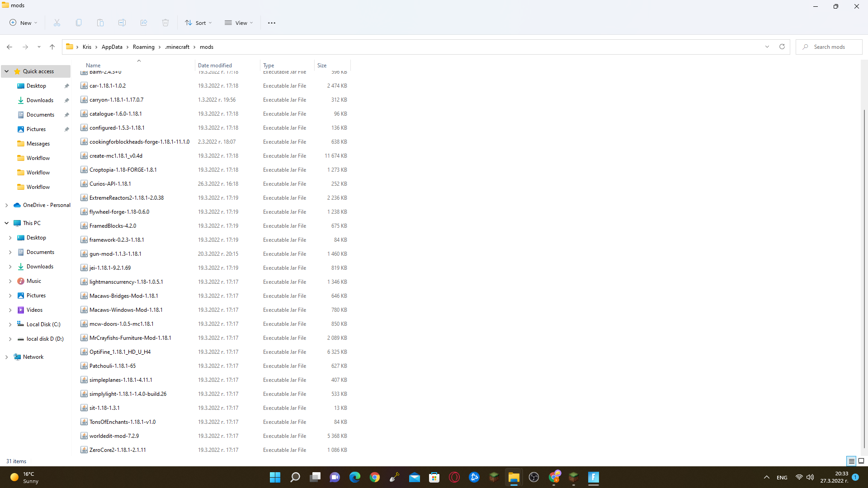Open Microsoft Store from taskbar

pos(434,477)
